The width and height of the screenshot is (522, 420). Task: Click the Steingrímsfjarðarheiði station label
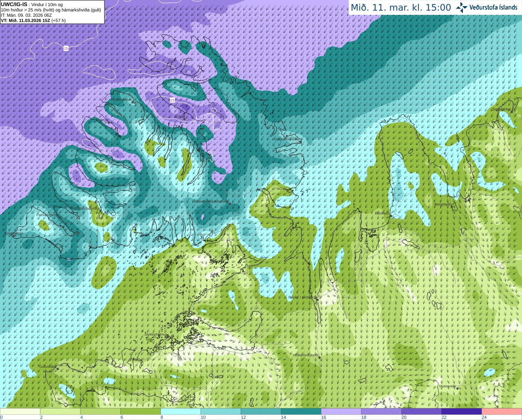point(211,201)
